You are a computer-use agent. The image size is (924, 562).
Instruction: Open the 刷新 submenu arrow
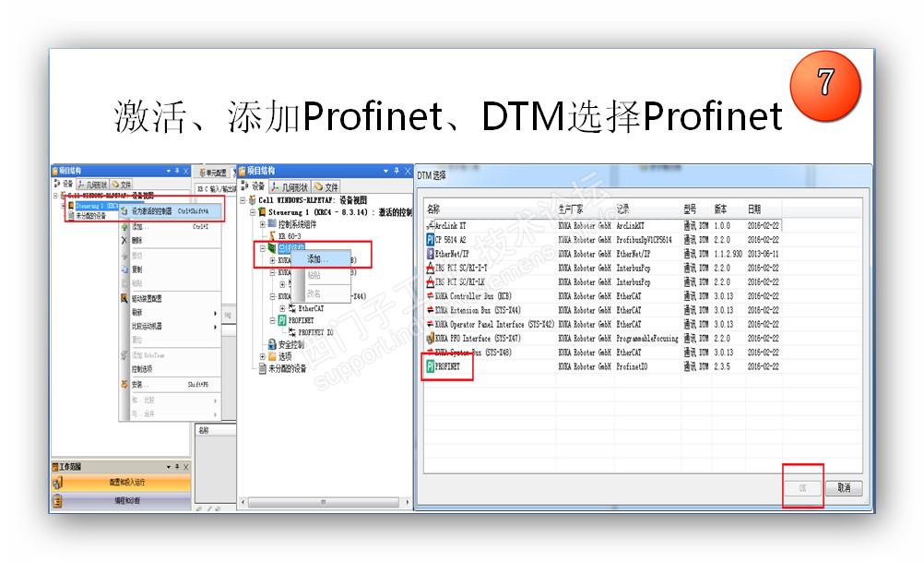pyautogui.click(x=215, y=313)
